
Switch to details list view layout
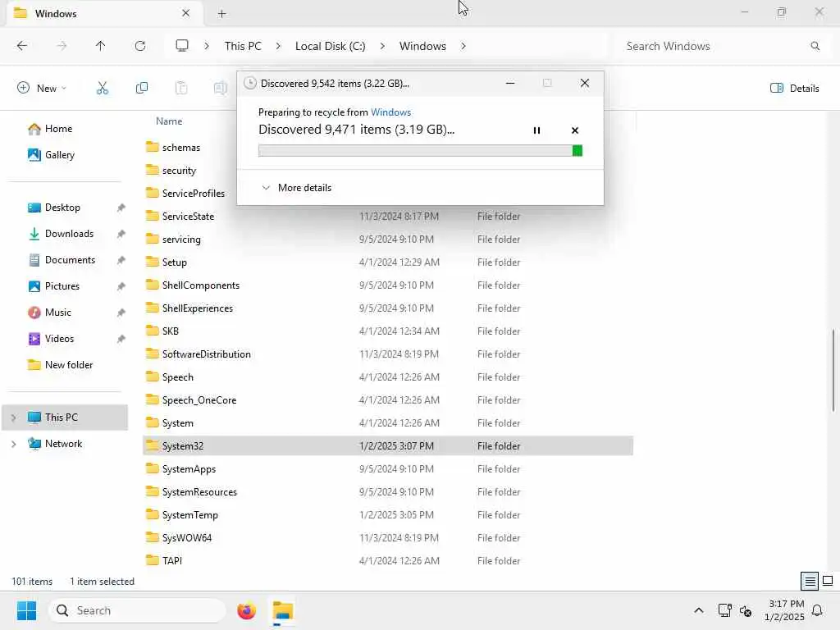click(810, 581)
